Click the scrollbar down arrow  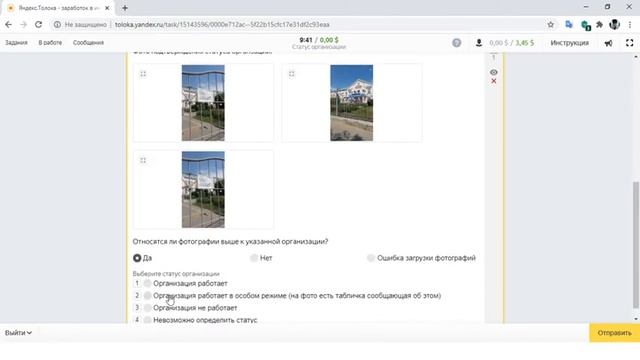pyautogui.click(x=636, y=319)
